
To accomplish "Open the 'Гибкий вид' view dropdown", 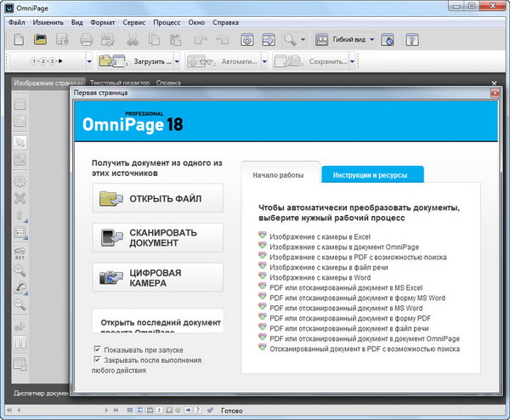I will 347,39.
